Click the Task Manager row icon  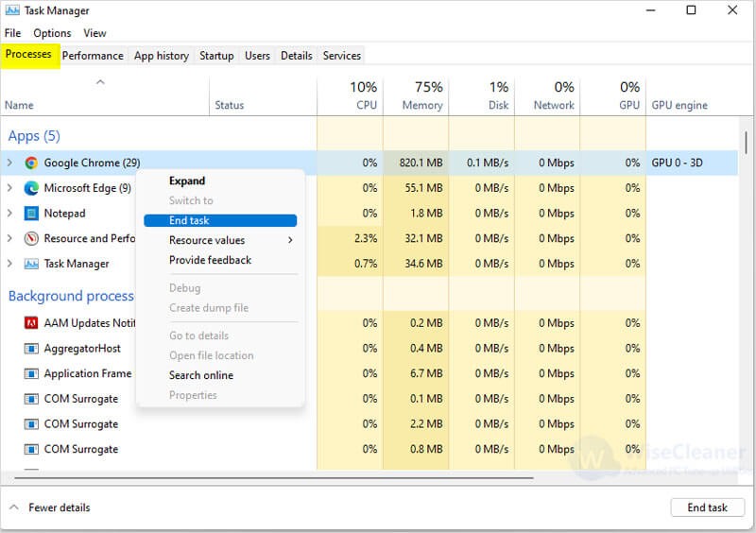tap(31, 264)
